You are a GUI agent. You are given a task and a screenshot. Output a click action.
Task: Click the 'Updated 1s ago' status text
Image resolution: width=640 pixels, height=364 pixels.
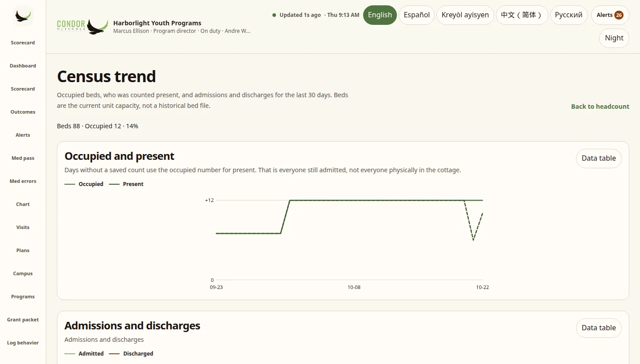pos(300,15)
